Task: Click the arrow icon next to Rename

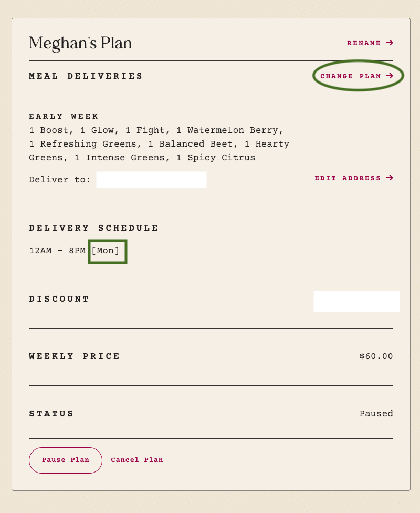Action: tap(389, 43)
